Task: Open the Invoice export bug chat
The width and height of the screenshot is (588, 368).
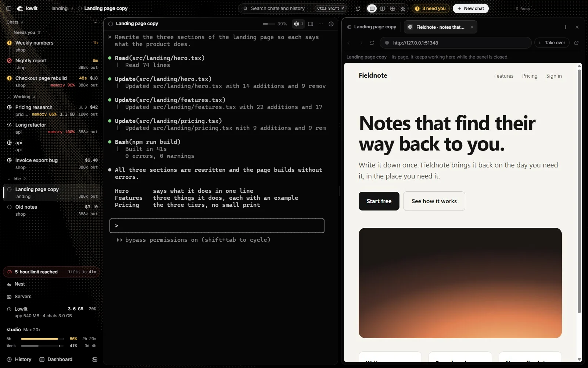Action: click(51, 163)
